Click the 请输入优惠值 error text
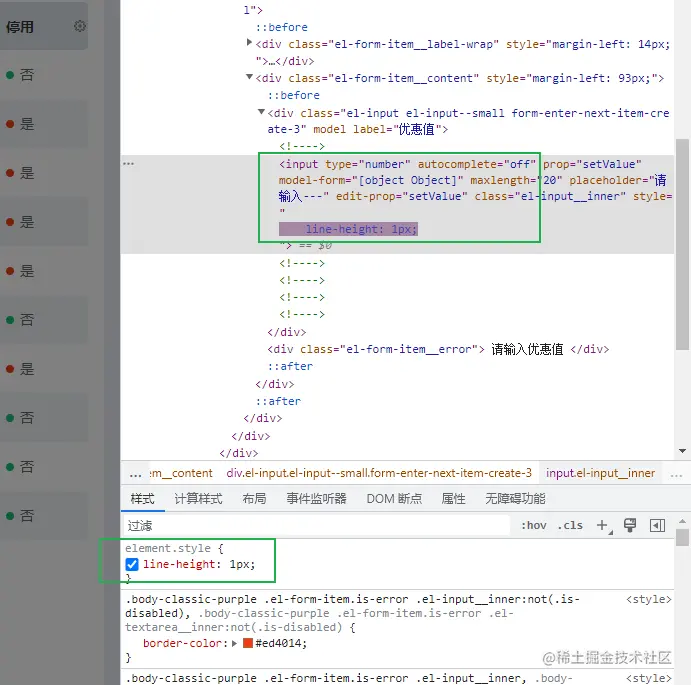 pos(527,349)
